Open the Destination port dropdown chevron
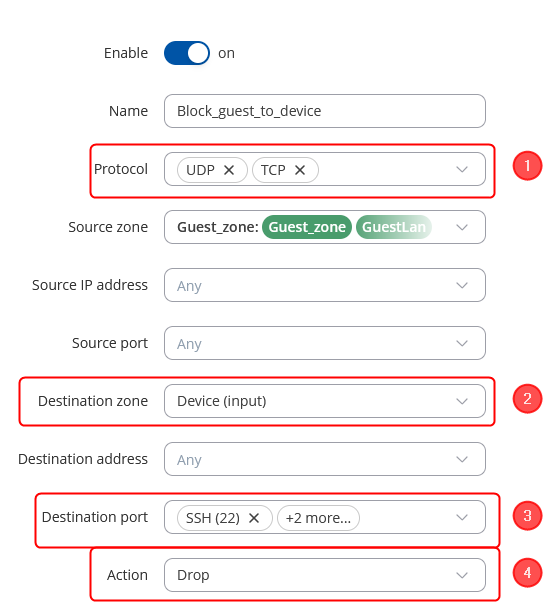The height and width of the screenshot is (614, 560). coord(462,517)
